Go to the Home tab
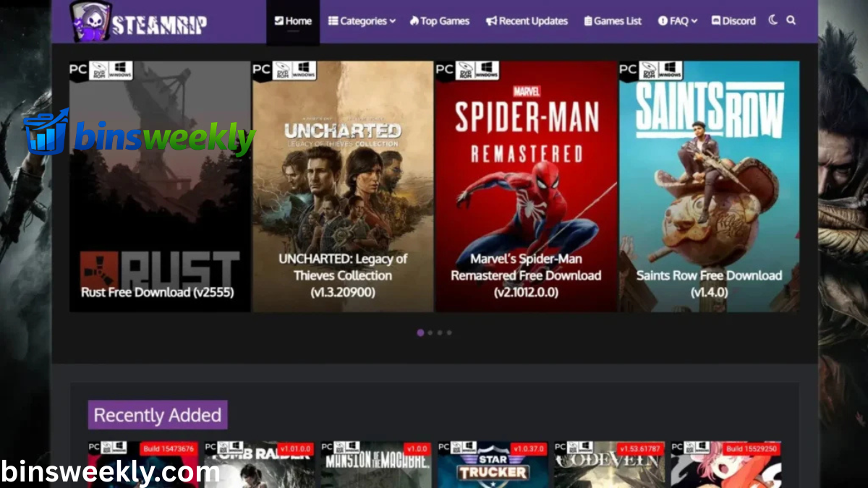This screenshot has height=488, width=868. [x=293, y=21]
